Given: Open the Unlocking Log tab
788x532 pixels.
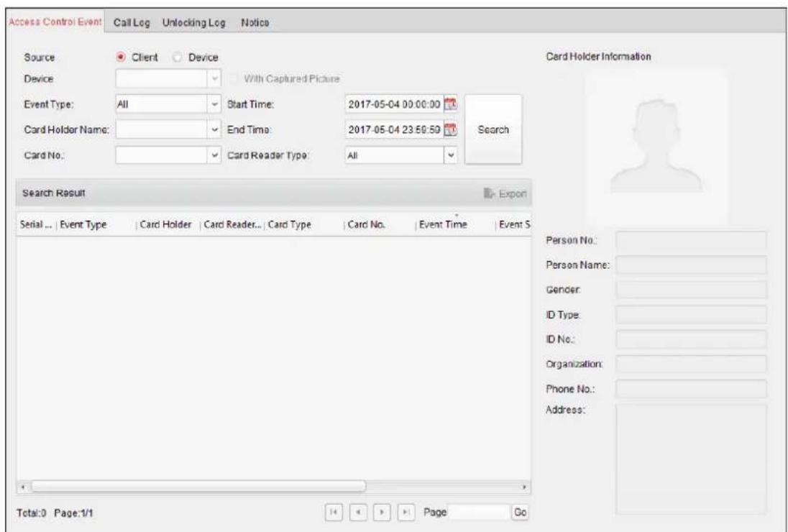Looking at the screenshot, I should coord(194,22).
